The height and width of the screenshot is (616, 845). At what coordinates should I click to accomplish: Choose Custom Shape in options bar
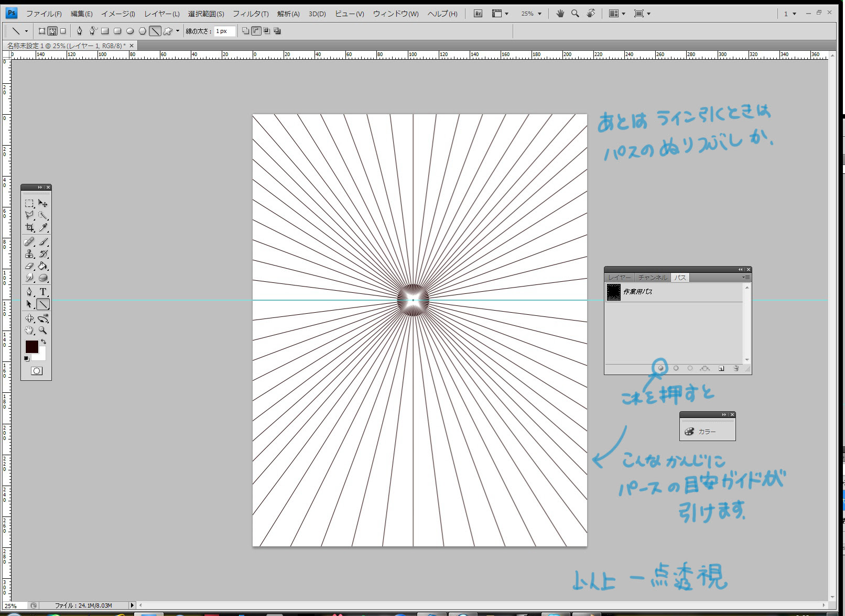click(168, 31)
